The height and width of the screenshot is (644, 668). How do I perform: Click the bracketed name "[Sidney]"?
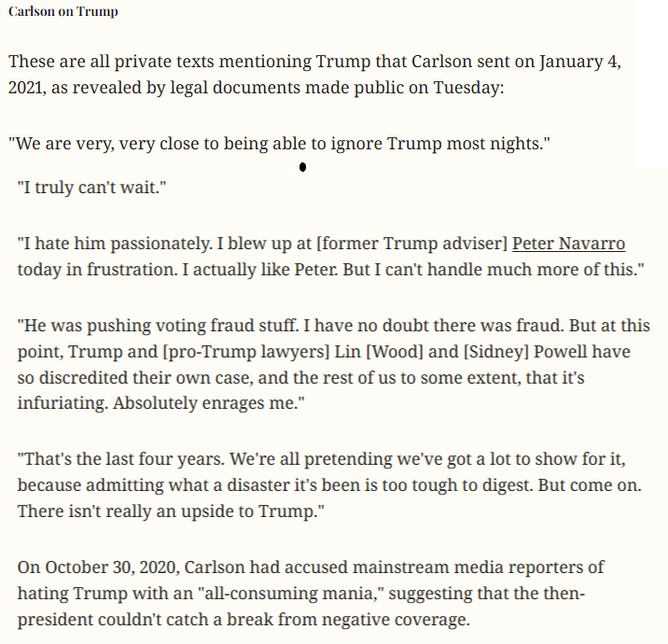click(x=496, y=352)
